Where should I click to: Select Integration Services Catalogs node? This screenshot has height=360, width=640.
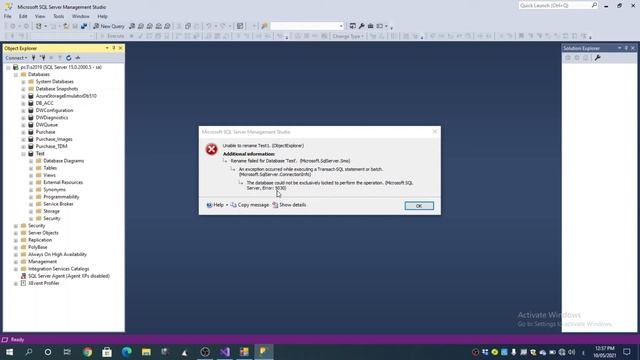58,269
